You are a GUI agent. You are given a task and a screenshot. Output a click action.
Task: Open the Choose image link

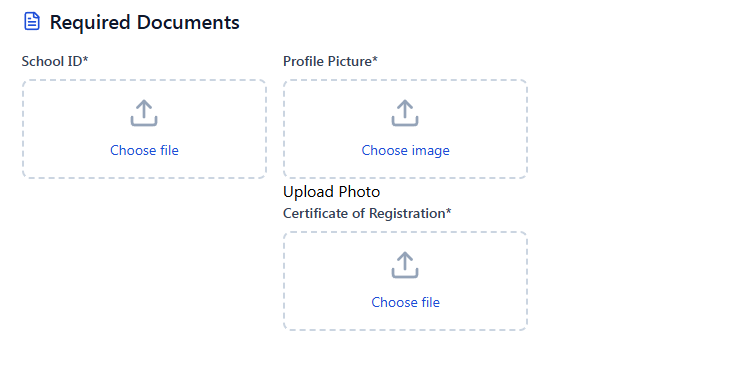[405, 150]
